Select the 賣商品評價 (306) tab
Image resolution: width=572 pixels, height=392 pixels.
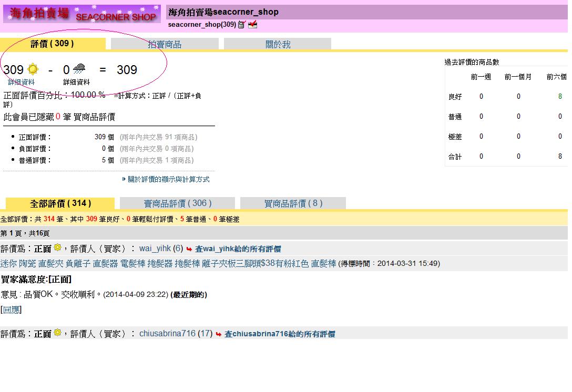pos(178,203)
